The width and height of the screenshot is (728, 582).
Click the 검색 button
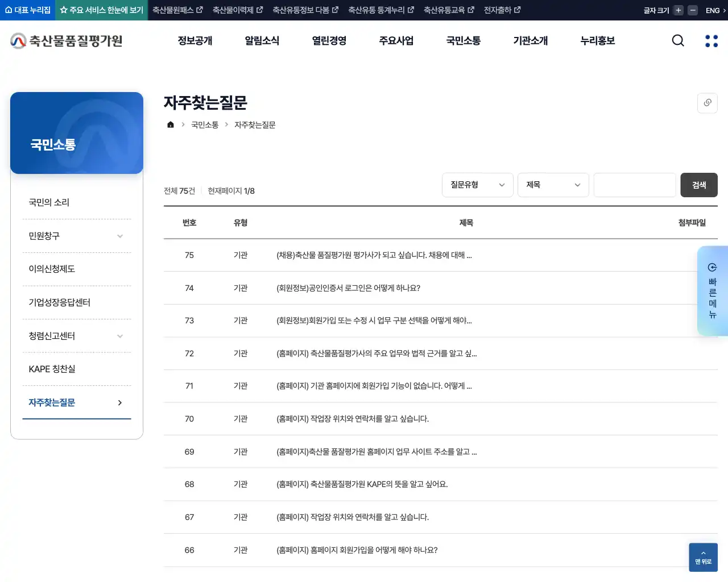tap(699, 185)
